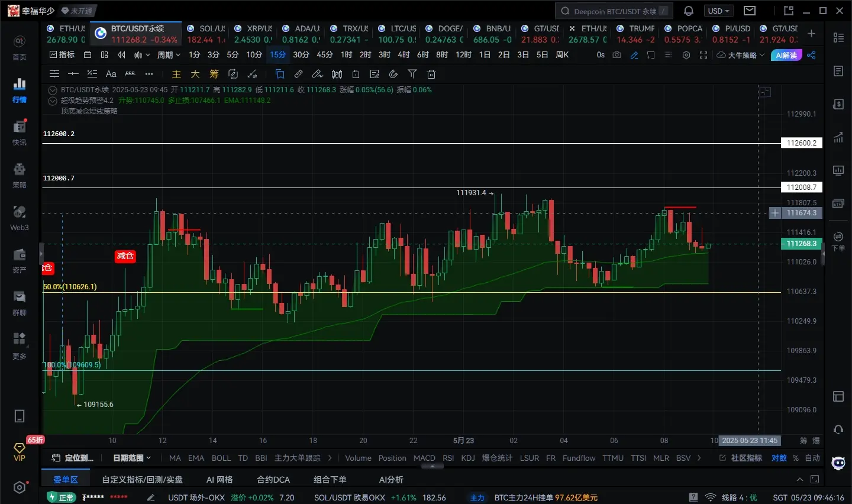Select the horizontal line drawing tool

click(73, 74)
